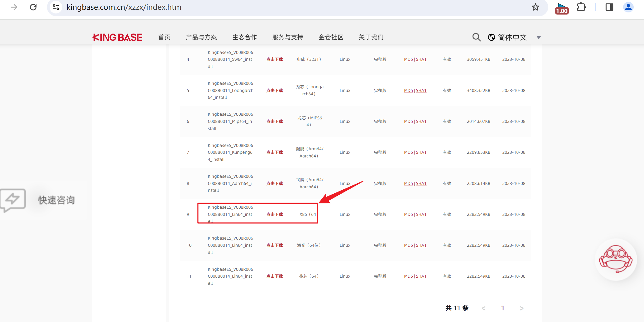Open 产品与方案 menu
The width and height of the screenshot is (644, 322).
click(201, 37)
